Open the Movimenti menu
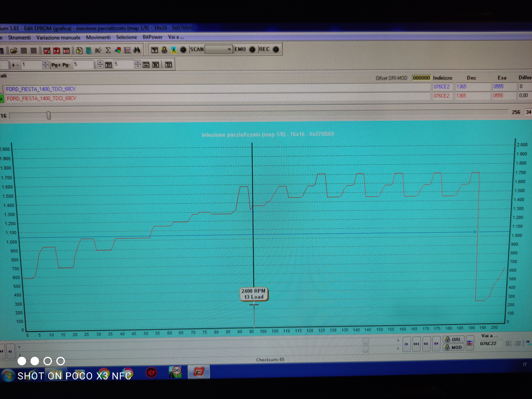 tap(98, 37)
